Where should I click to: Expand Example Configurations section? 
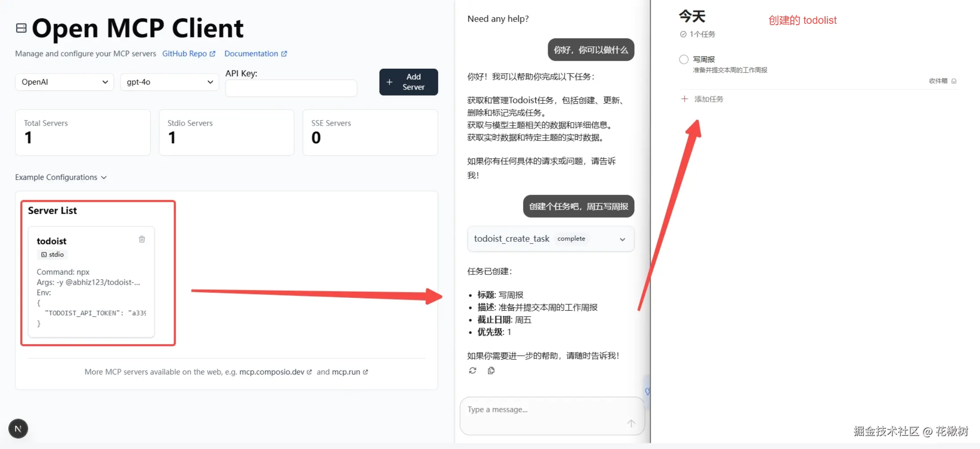coord(61,177)
